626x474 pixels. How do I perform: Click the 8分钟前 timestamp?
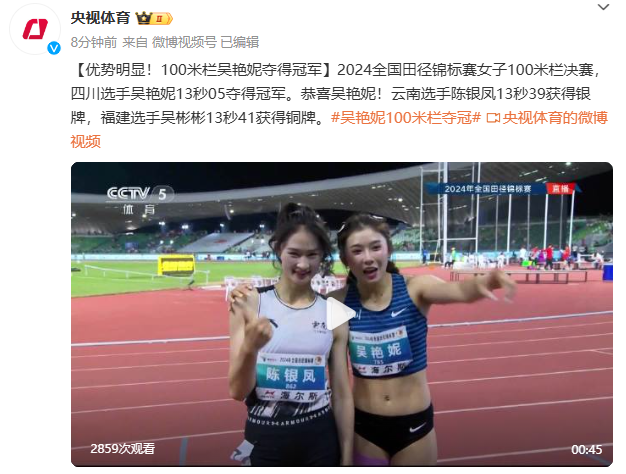coord(94,42)
